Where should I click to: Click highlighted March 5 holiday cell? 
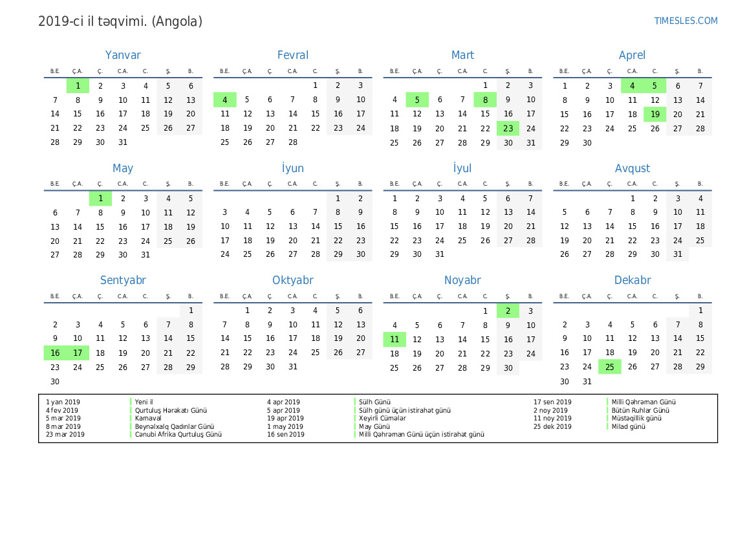click(x=417, y=100)
